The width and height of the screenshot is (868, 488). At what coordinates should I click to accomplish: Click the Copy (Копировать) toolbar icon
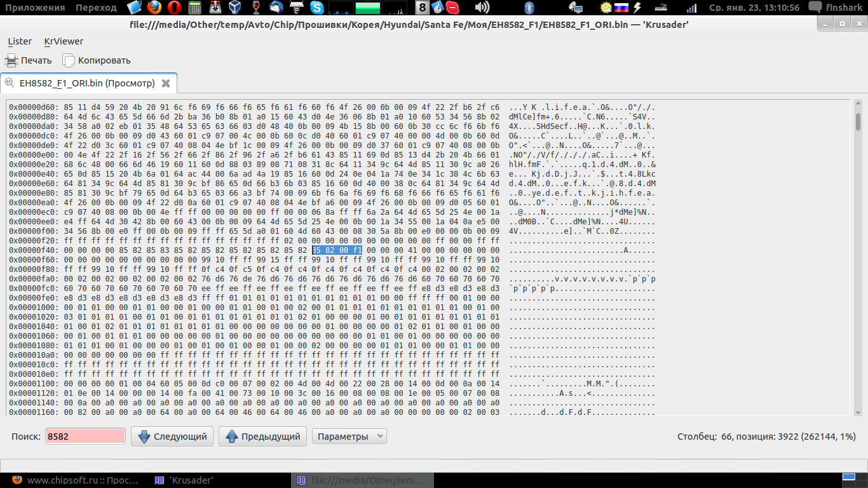point(69,60)
